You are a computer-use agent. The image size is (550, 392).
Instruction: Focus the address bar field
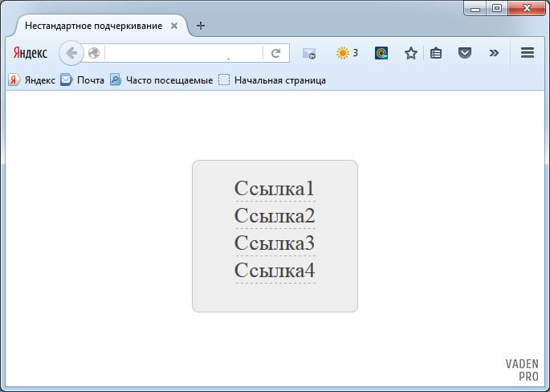click(x=183, y=53)
